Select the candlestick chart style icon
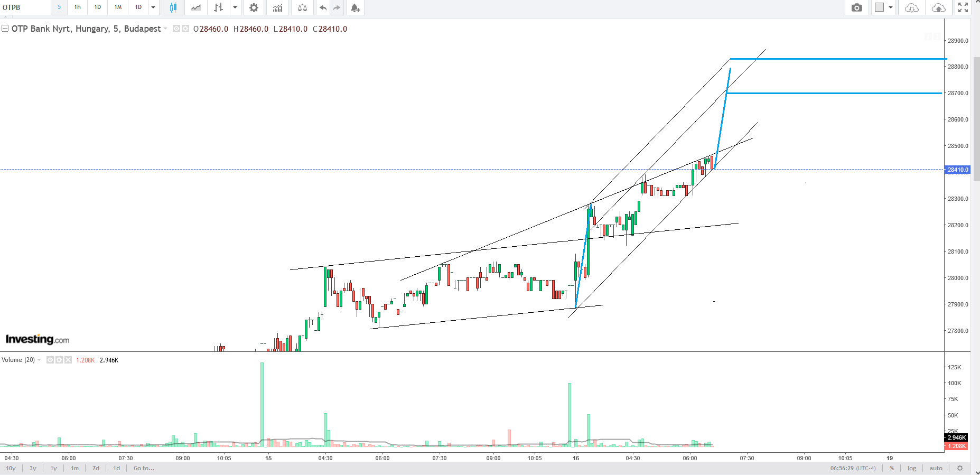 click(x=173, y=7)
